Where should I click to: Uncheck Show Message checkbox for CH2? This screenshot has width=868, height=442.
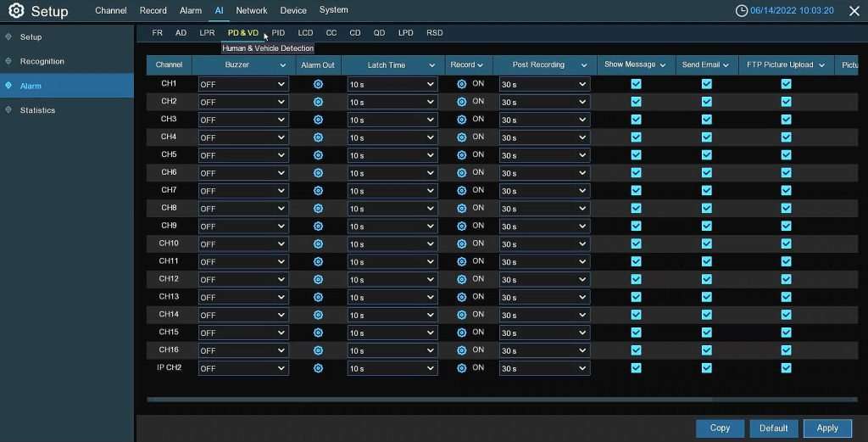tap(636, 102)
